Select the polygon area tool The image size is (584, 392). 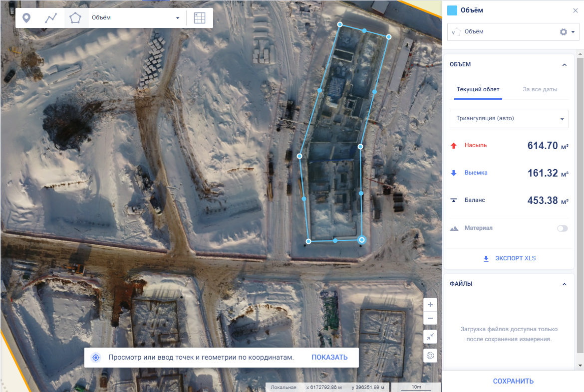click(75, 18)
